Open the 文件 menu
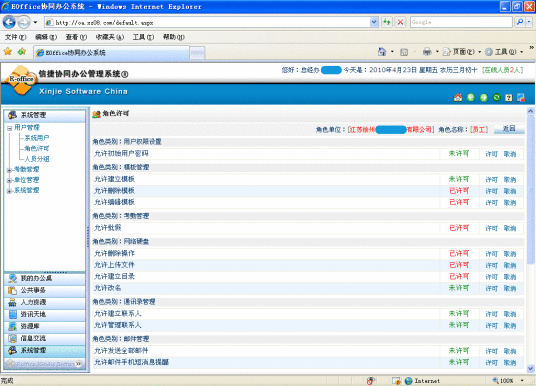Screen dimensions: 536x386 pos(16,37)
